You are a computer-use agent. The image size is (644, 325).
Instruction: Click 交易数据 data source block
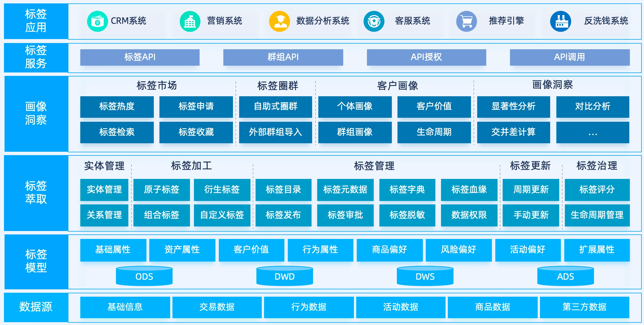pyautogui.click(x=217, y=307)
